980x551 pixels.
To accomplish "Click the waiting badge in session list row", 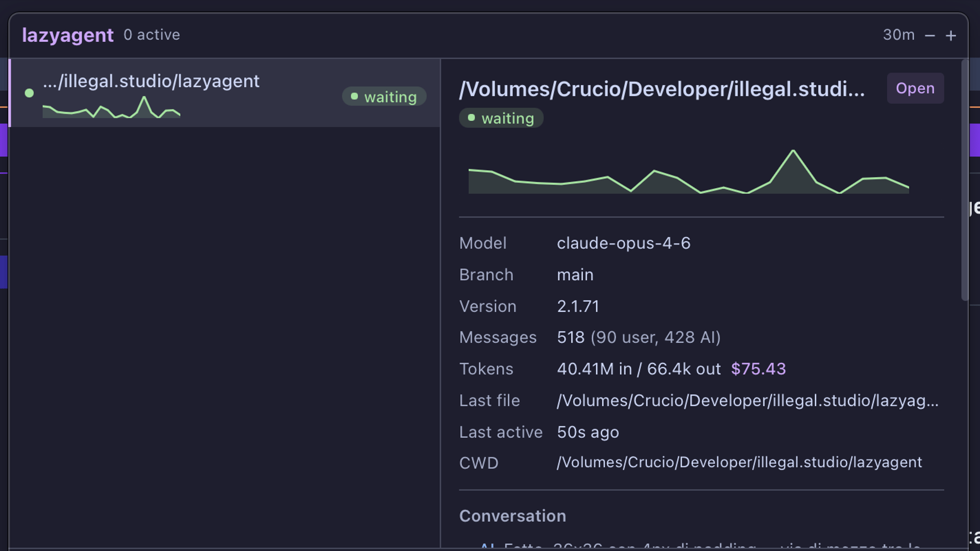I will click(384, 96).
